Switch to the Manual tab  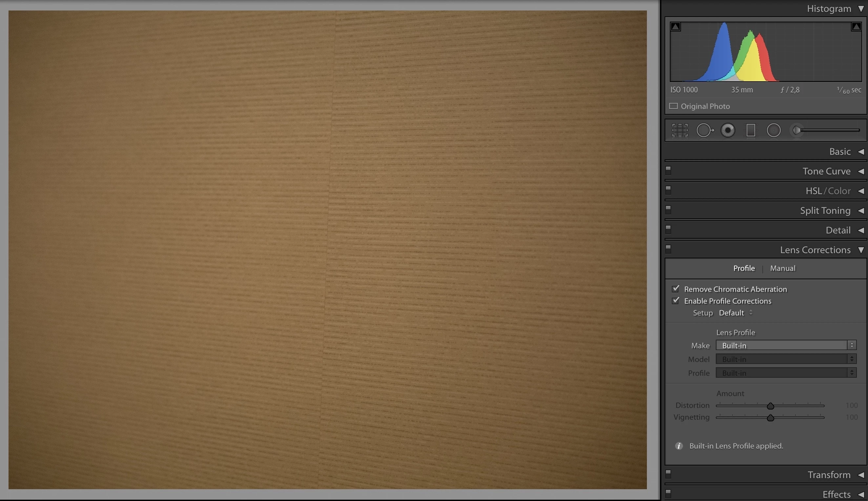tap(783, 268)
